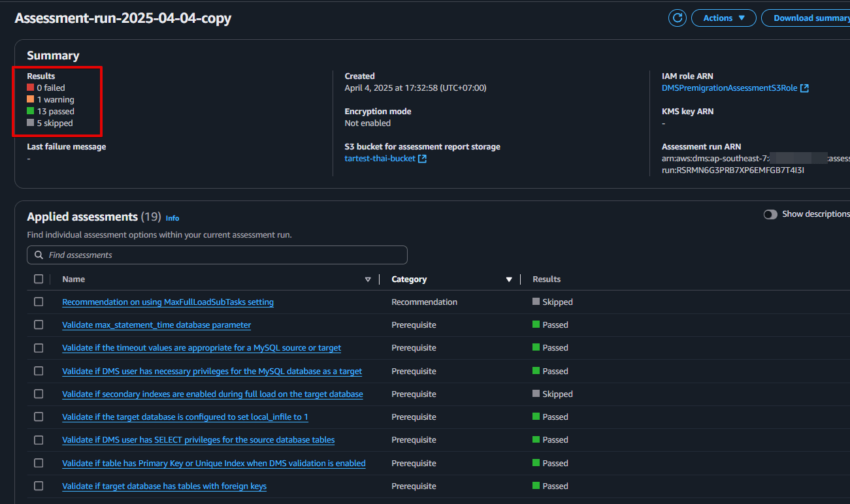This screenshot has height=504, width=850.
Task: Refresh the assessment run page
Action: coord(678,18)
